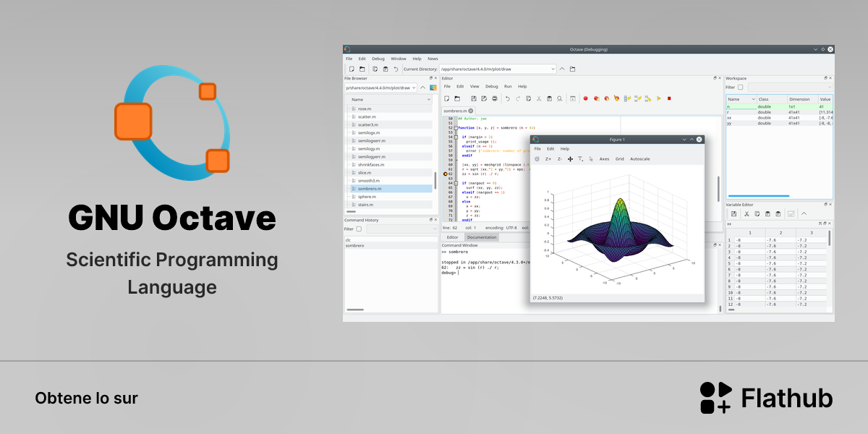Viewport: 868px width, 434px height.
Task: Click Rotate tool in Figure 1 toolbar
Action: tap(537, 158)
